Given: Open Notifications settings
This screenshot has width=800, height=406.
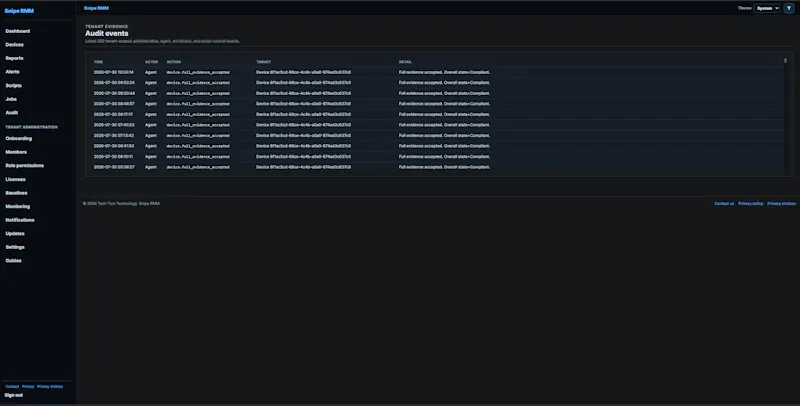Looking at the screenshot, I should (x=20, y=220).
